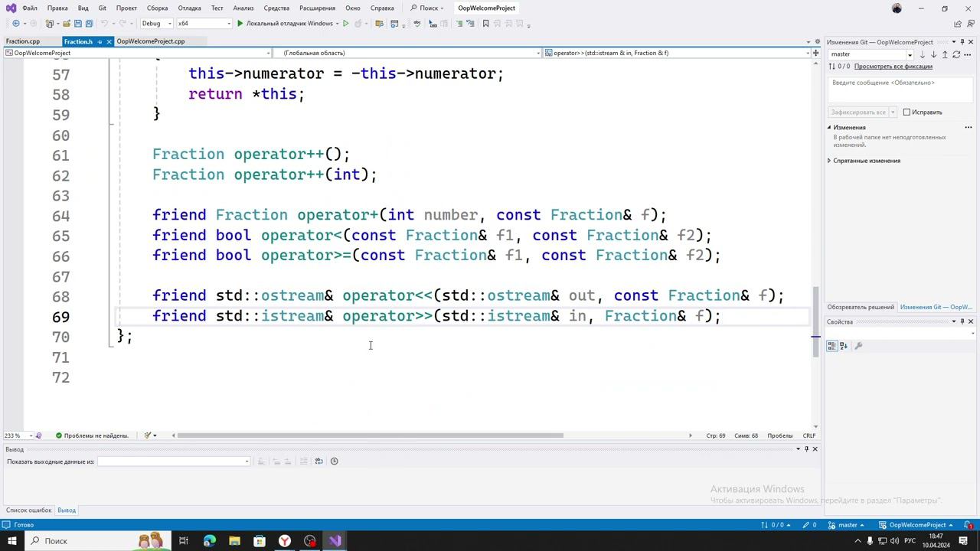Click the commit message input field

[x=900, y=90]
